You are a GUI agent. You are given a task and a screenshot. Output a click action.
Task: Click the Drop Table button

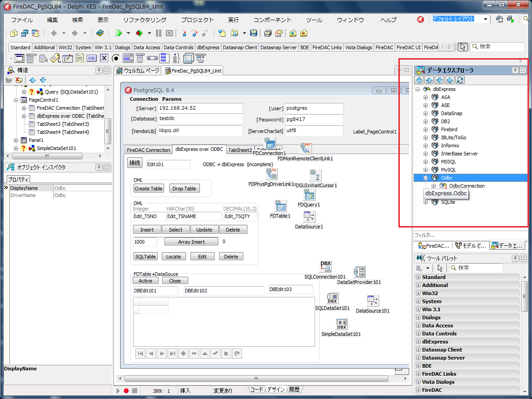[184, 189]
